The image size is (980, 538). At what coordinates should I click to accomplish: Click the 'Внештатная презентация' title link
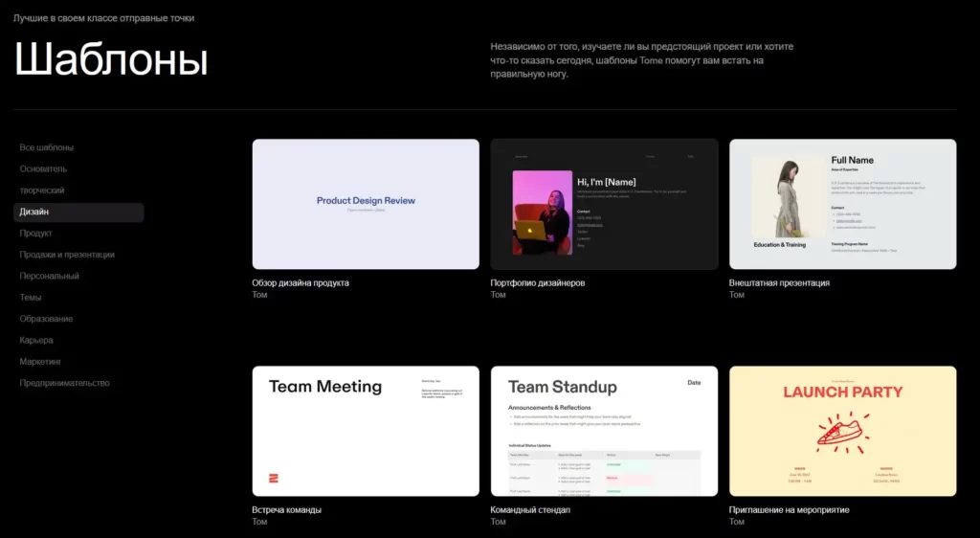tap(778, 282)
